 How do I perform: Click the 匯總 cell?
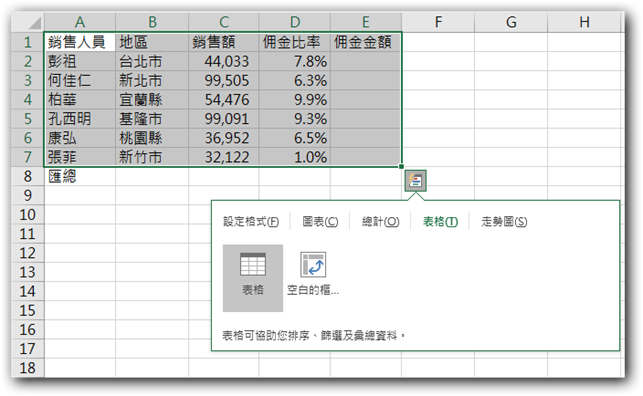click(80, 176)
